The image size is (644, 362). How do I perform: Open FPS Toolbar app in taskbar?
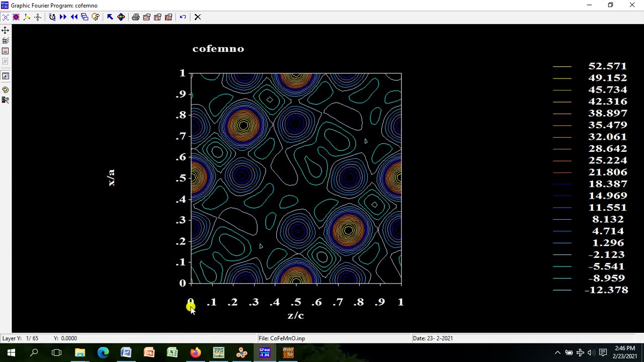coord(218,353)
